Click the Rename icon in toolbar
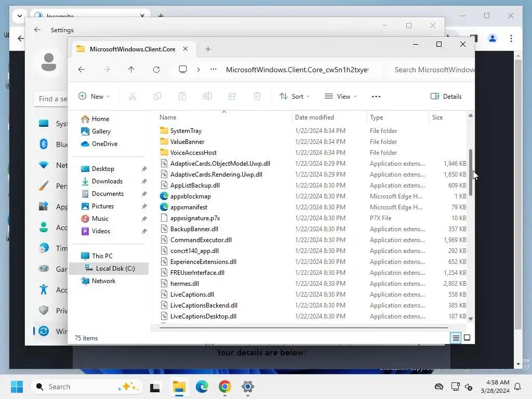The height and width of the screenshot is (399, 532). (207, 96)
